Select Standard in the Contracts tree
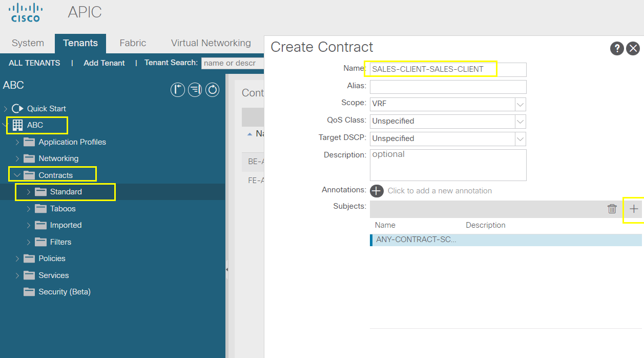Image resolution: width=644 pixels, height=358 pixels. coord(66,192)
